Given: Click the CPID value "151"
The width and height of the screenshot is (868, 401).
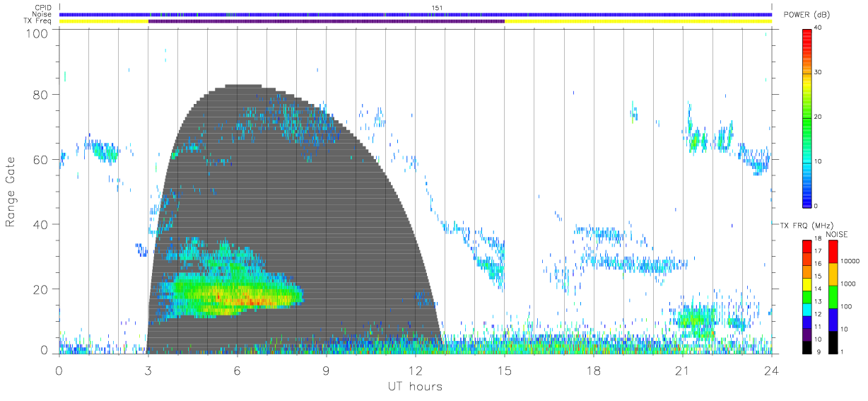Looking at the screenshot, I should [437, 8].
